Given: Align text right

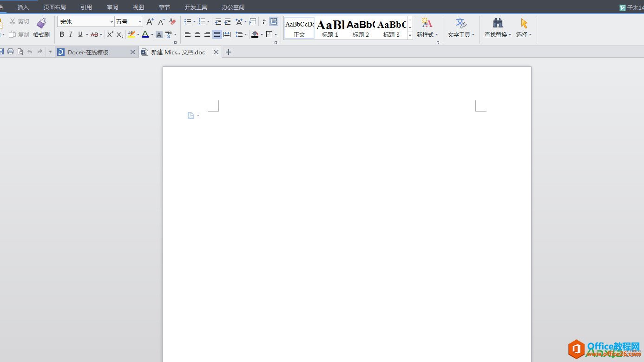Looking at the screenshot, I should 207,34.
